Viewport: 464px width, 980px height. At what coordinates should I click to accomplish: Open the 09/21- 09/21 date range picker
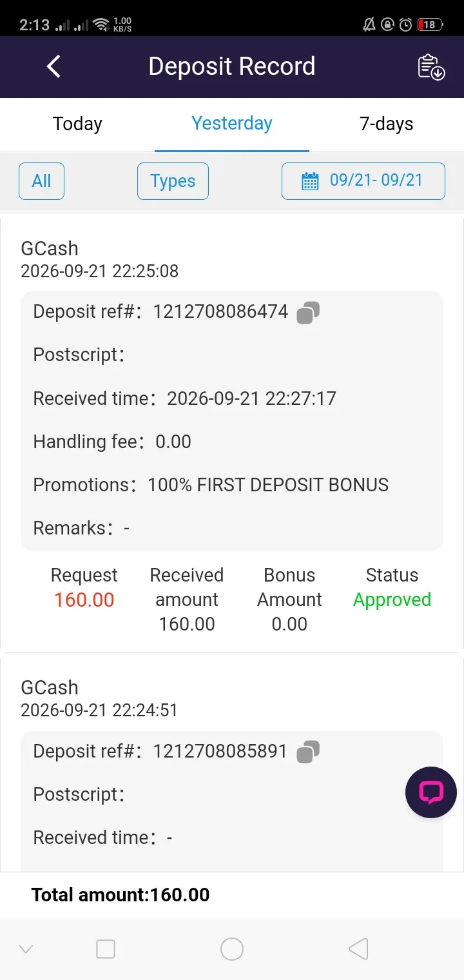pyautogui.click(x=363, y=181)
